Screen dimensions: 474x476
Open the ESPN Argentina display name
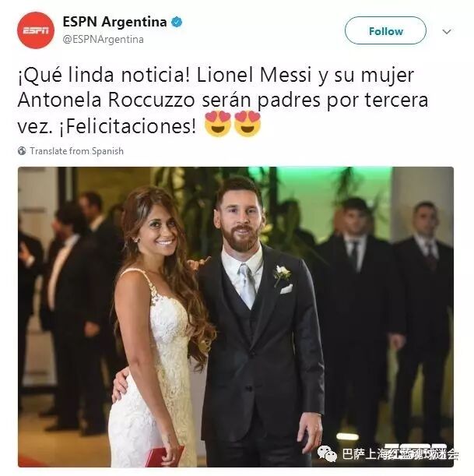114,22
